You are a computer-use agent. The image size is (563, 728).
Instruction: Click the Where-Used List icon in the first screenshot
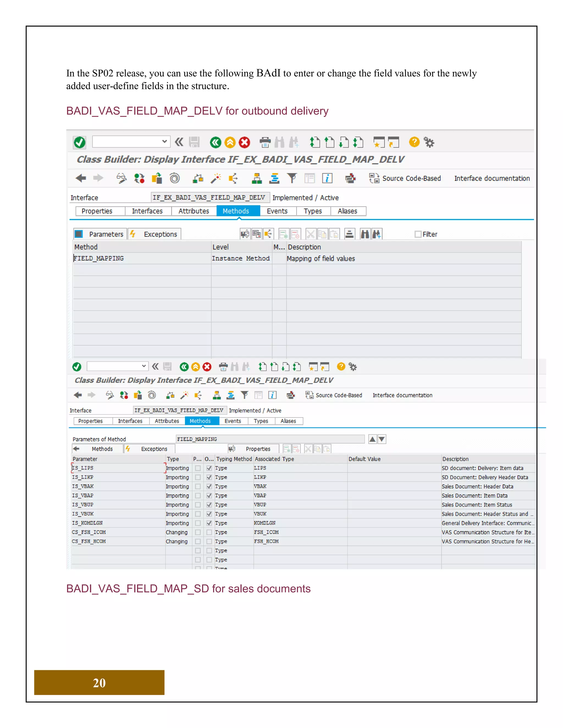tap(233, 178)
